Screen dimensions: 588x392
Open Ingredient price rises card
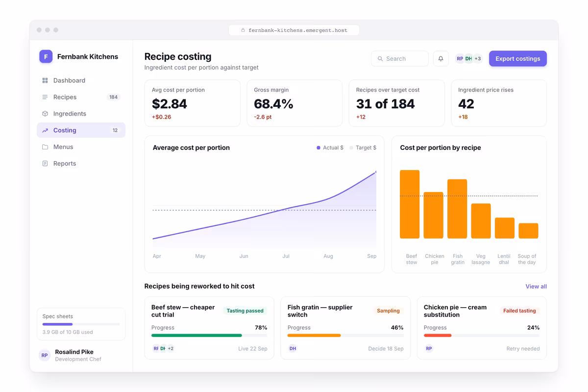pos(499,103)
